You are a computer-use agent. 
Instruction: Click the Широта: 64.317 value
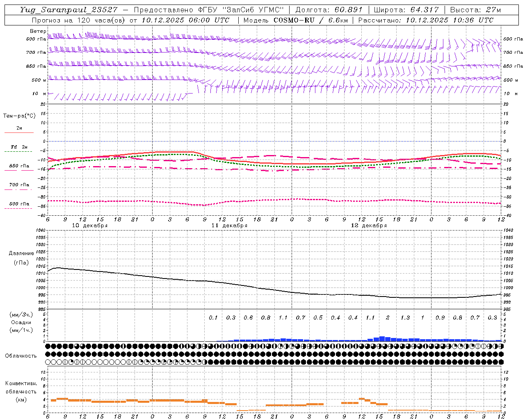406,10
